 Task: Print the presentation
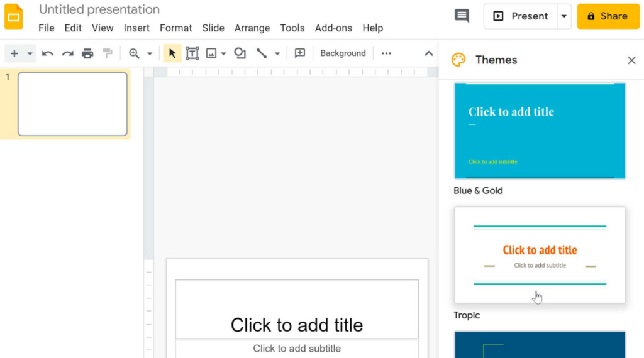pos(87,53)
